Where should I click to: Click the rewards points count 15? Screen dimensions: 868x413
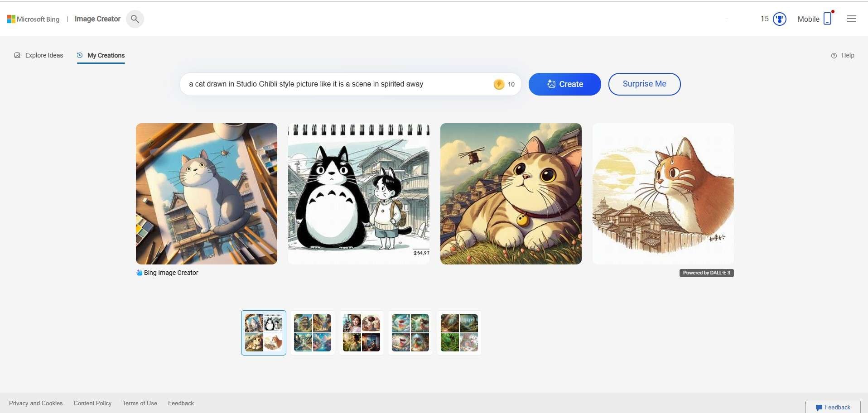pyautogui.click(x=765, y=19)
